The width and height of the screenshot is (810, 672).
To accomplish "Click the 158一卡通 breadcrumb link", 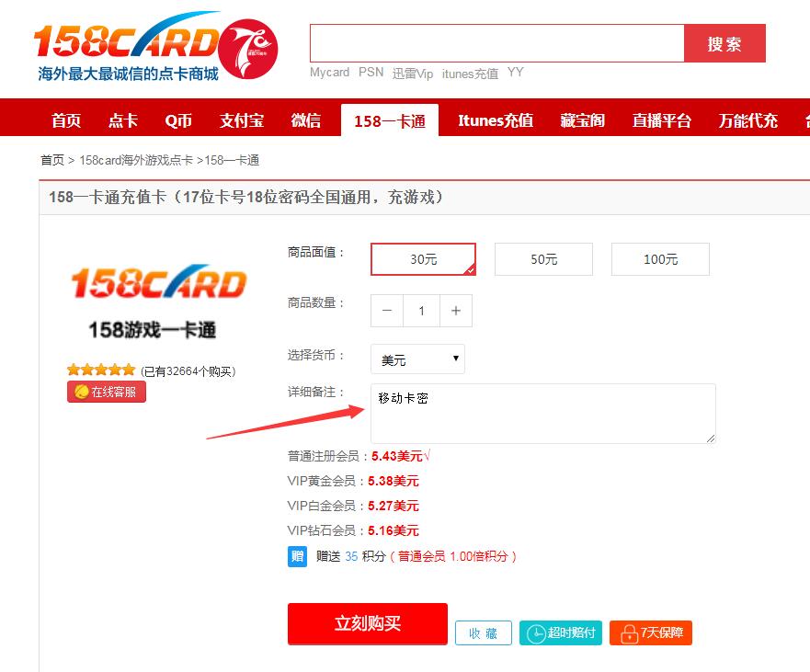I will coord(232,160).
